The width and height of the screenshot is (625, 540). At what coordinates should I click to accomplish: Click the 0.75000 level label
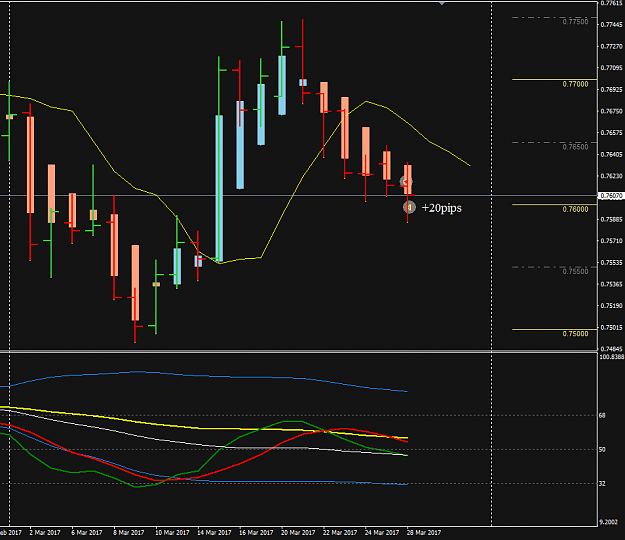[575, 334]
